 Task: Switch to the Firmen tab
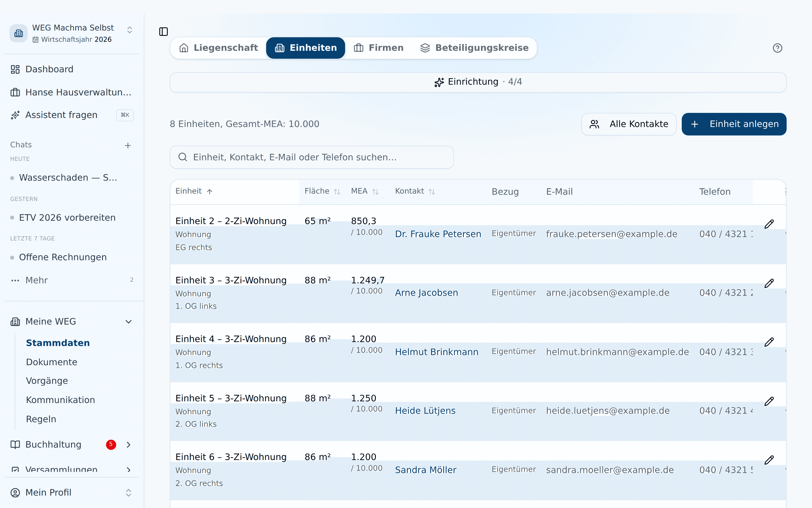point(378,48)
